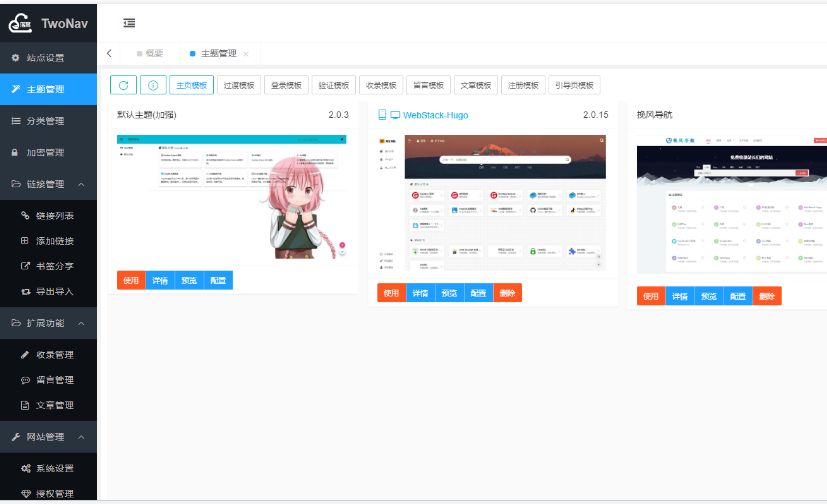The width and height of the screenshot is (827, 504).
Task: Select the 文章模板 template filter
Action: tap(476, 85)
